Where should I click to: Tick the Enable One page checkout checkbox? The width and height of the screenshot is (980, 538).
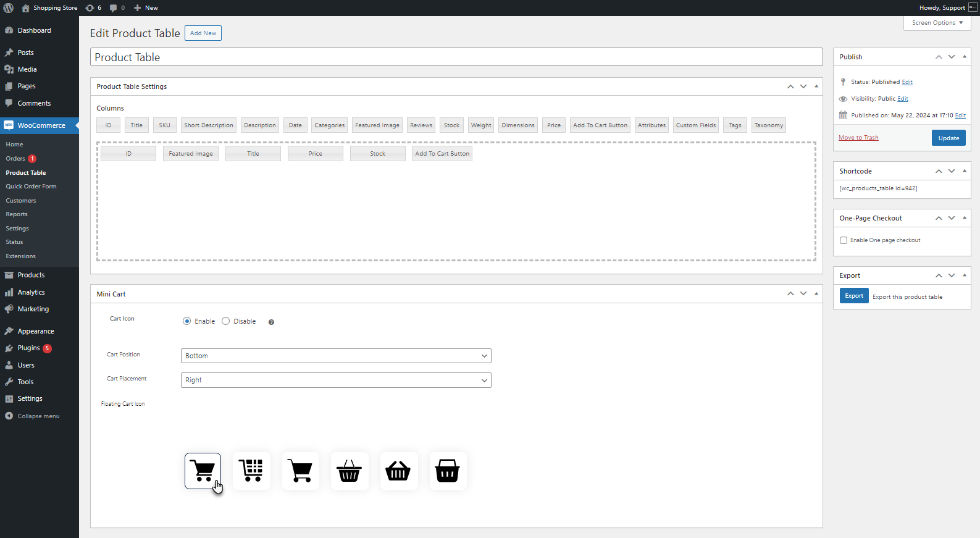pyautogui.click(x=844, y=240)
